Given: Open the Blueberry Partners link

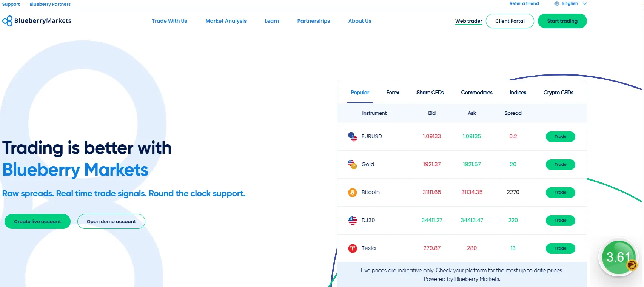Looking at the screenshot, I should (50, 4).
